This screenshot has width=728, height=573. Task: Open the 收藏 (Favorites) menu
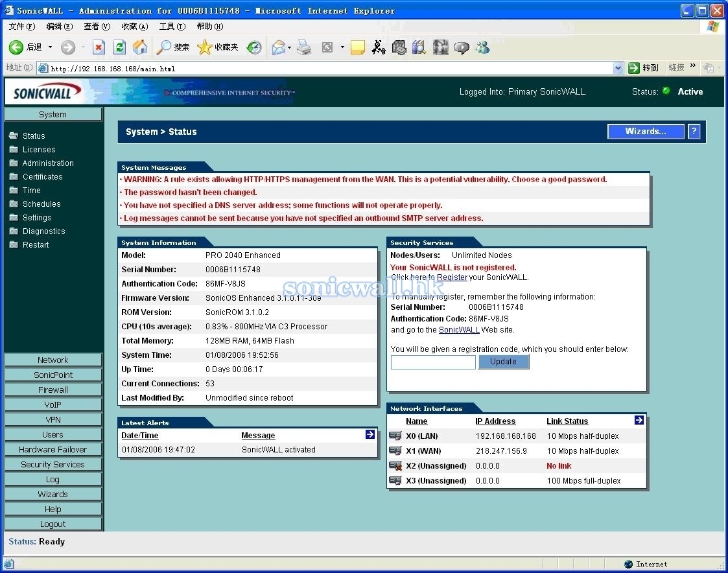click(x=135, y=27)
